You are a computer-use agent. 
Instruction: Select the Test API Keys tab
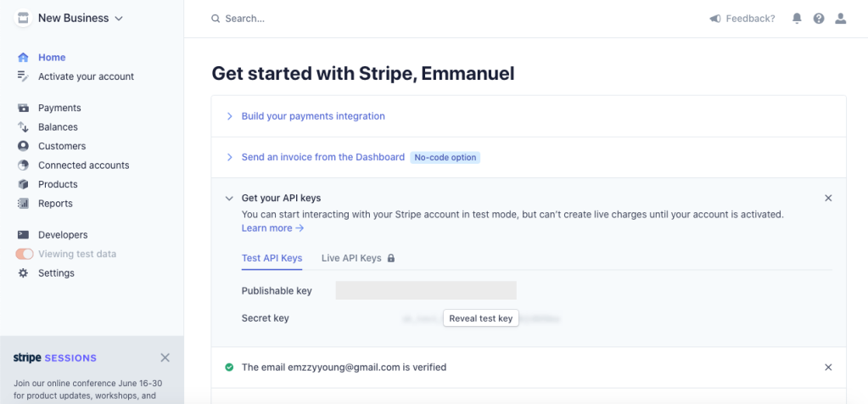[272, 258]
